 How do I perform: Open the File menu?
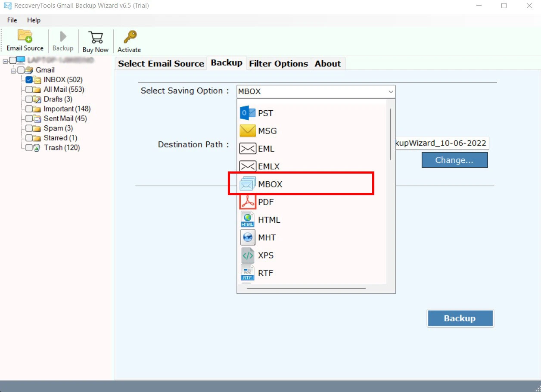12,20
